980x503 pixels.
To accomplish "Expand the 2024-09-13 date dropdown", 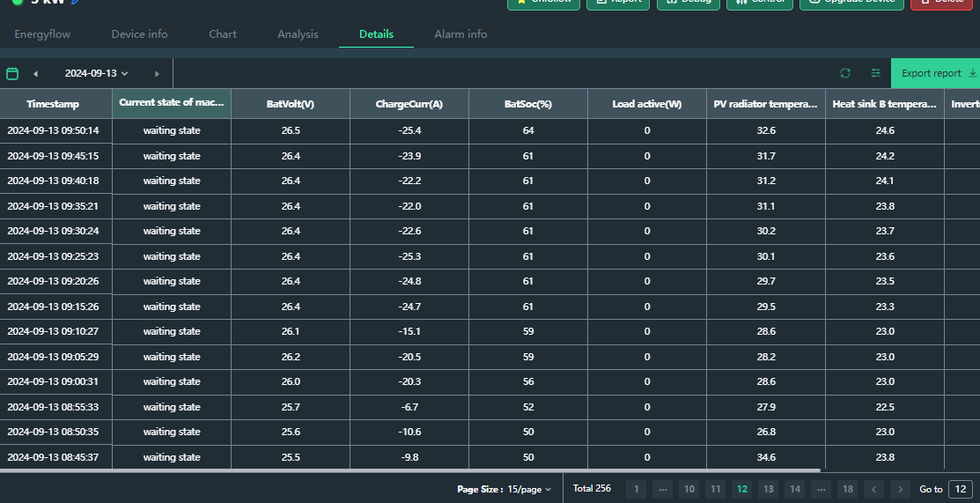I will 96,73.
